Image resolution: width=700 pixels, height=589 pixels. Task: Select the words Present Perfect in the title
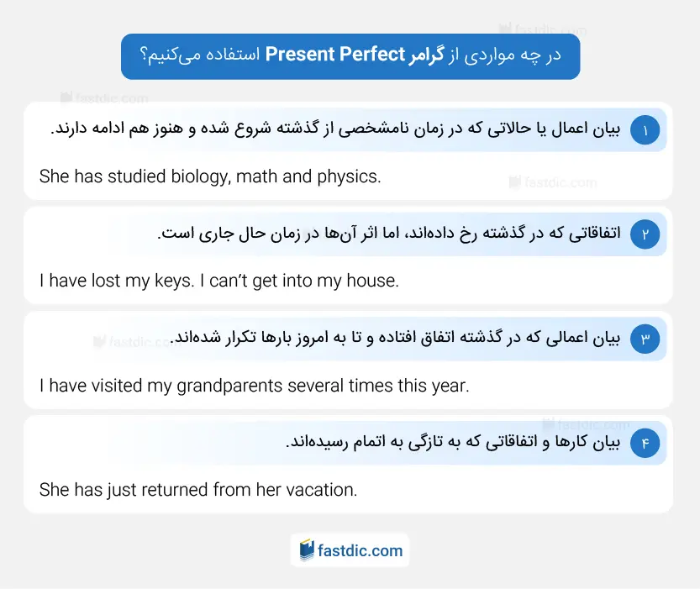pyautogui.click(x=334, y=54)
